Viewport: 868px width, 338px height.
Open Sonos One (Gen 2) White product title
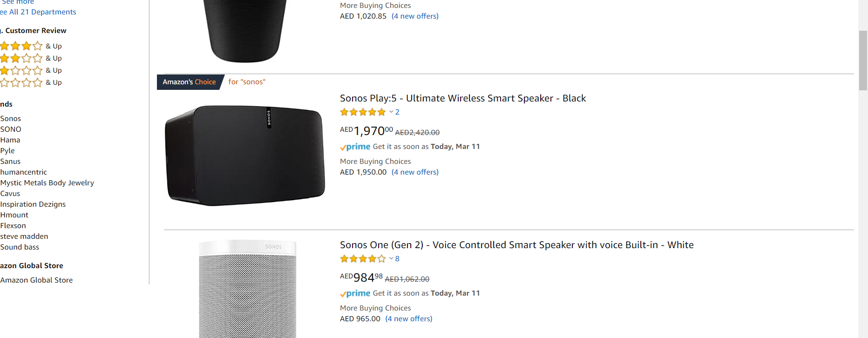(517, 245)
